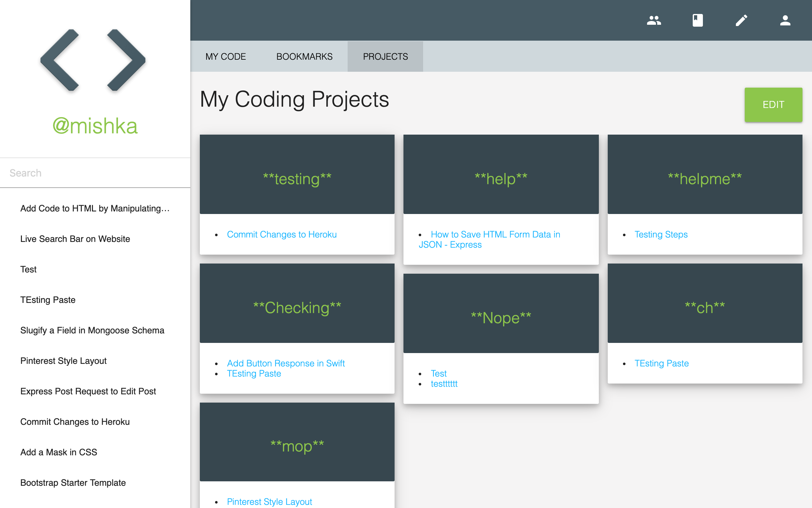Open the profile person icon in header
The image size is (812, 508).
(785, 21)
